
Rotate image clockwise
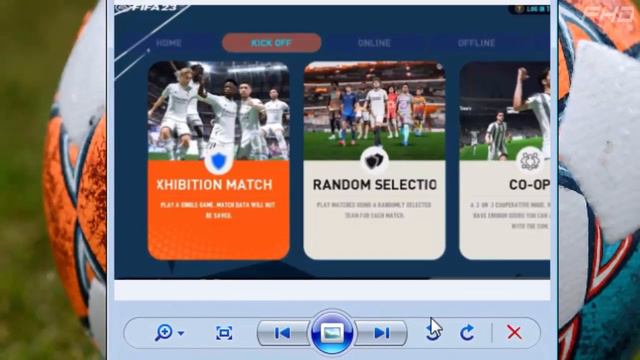[x=467, y=333]
